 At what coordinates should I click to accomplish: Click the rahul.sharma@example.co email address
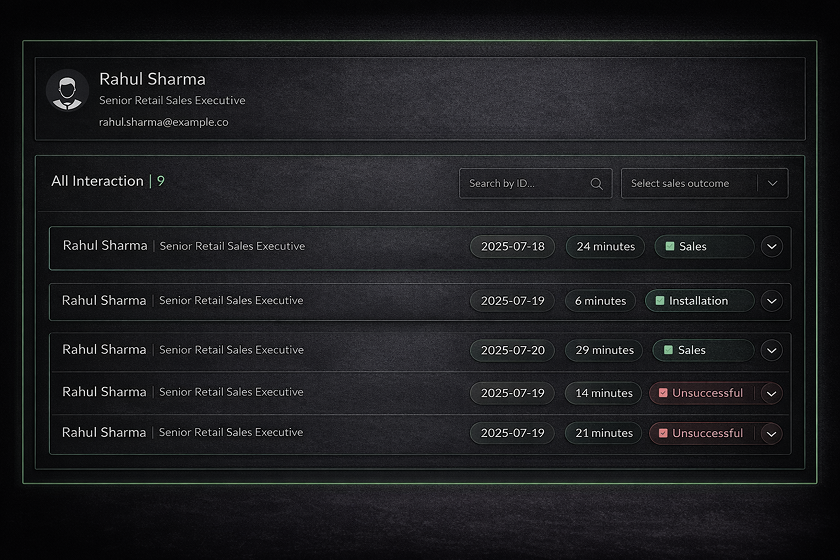[x=164, y=122]
